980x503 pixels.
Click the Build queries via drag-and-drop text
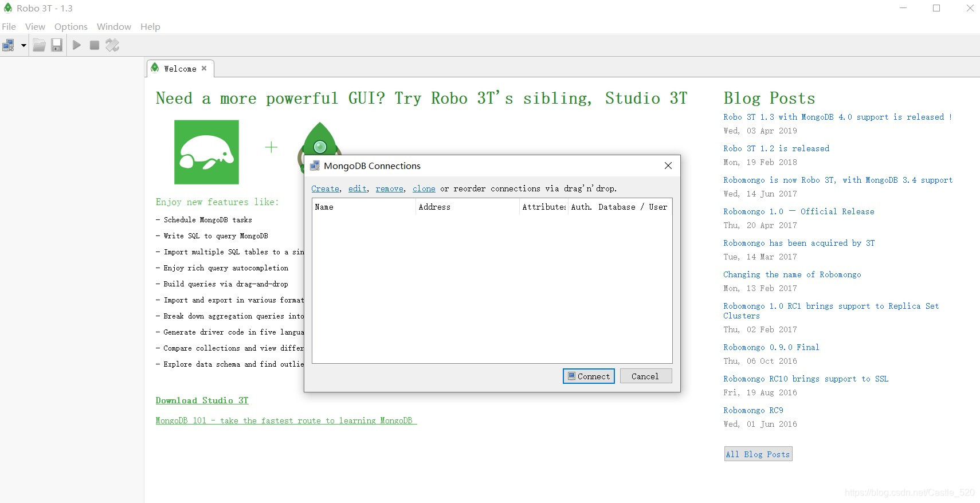pos(226,284)
